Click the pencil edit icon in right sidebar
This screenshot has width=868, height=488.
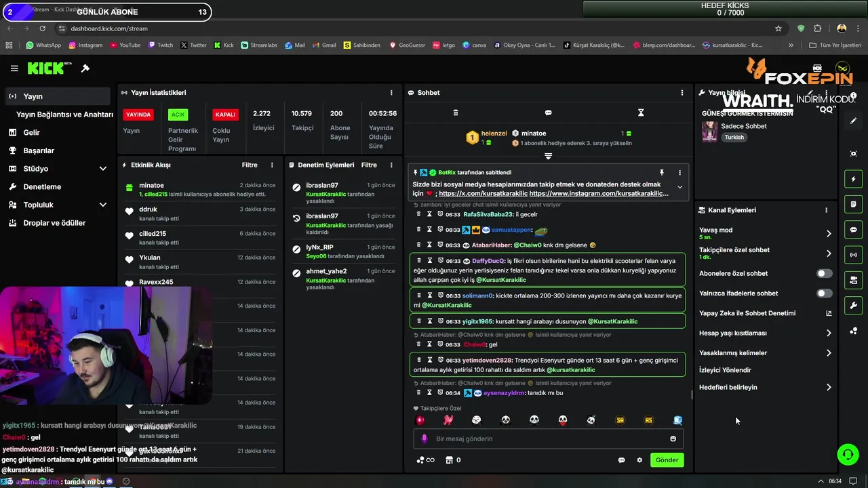[853, 121]
